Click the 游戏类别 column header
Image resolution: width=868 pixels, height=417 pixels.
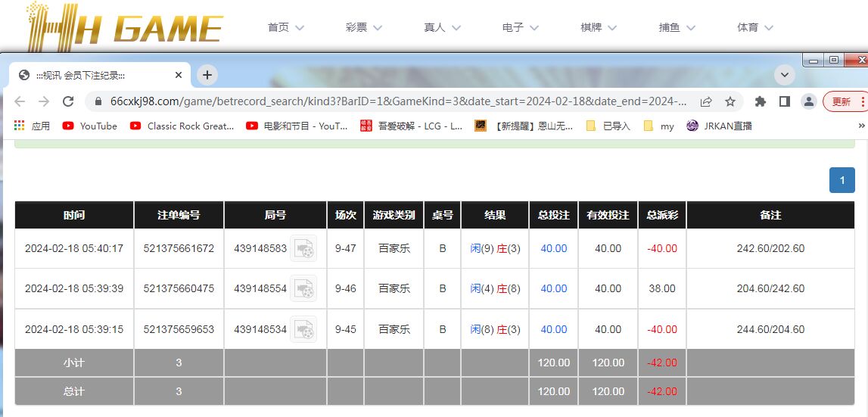394,215
